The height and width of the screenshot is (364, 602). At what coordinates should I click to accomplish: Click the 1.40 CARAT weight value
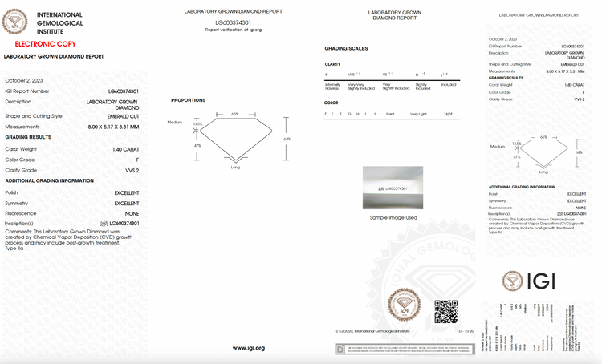pos(125,149)
